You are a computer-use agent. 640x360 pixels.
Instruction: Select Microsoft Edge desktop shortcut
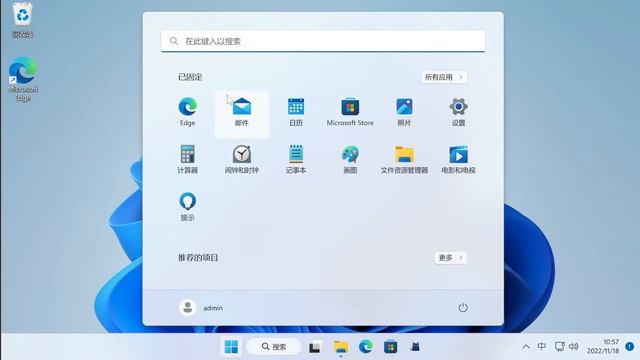point(23,79)
